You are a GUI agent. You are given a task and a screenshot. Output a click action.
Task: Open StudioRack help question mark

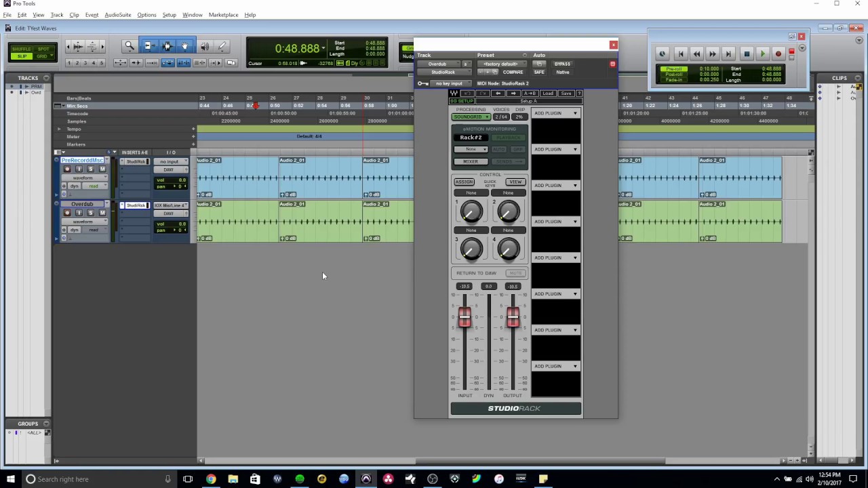[579, 94]
